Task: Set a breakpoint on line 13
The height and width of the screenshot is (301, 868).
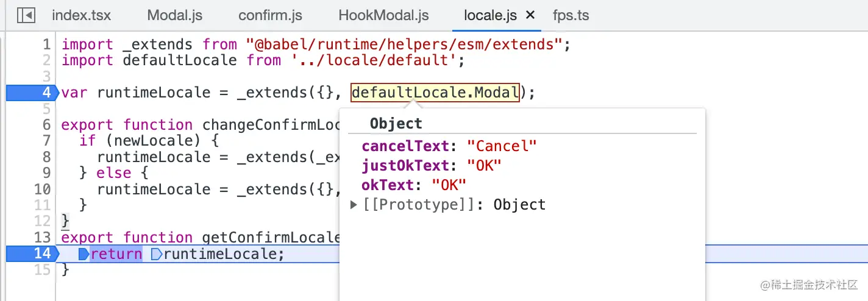Action: click(x=42, y=238)
